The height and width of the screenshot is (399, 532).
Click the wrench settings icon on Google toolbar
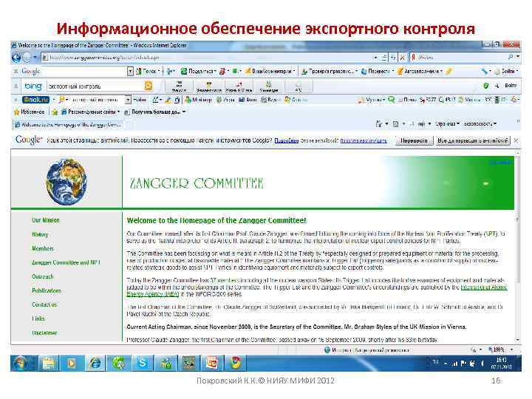tap(485, 71)
